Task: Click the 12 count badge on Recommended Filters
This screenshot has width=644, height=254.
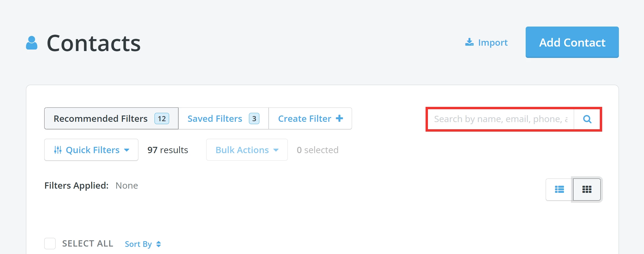Action: click(x=161, y=118)
